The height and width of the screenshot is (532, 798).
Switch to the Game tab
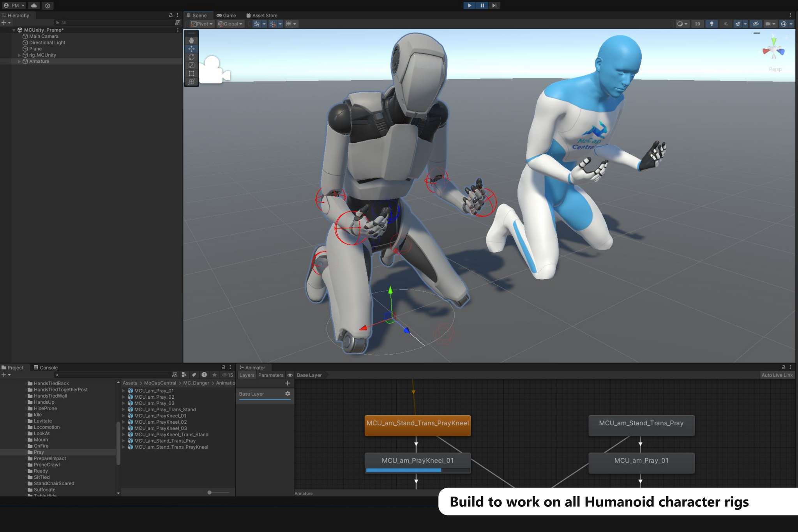[x=228, y=15]
